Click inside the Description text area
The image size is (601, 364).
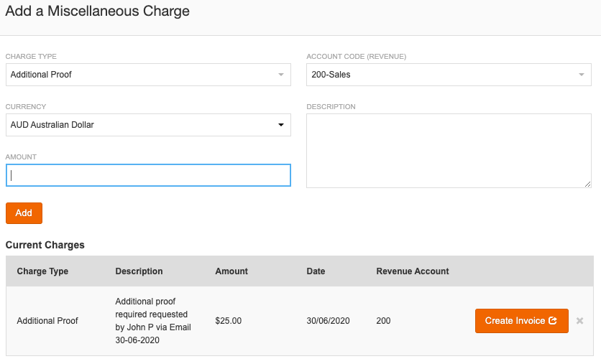(x=449, y=151)
